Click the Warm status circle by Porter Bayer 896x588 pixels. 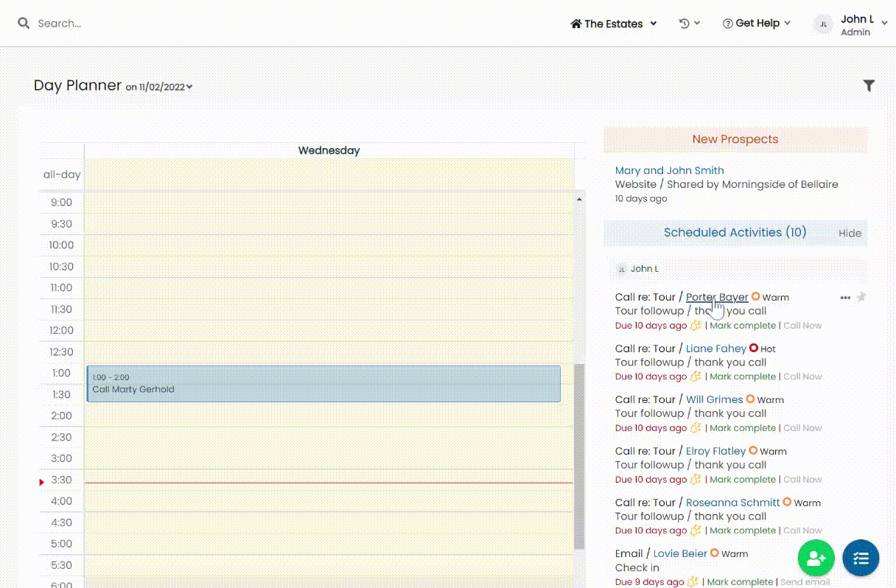tap(755, 297)
